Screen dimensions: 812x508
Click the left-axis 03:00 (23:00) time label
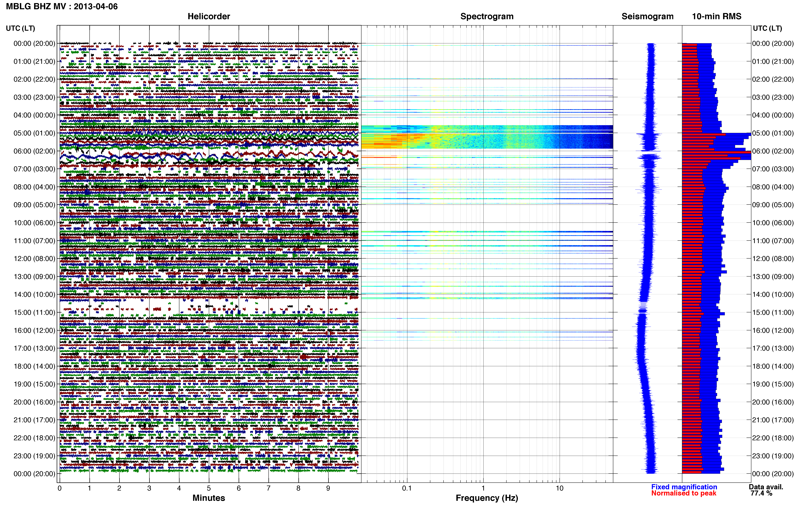pos(34,97)
